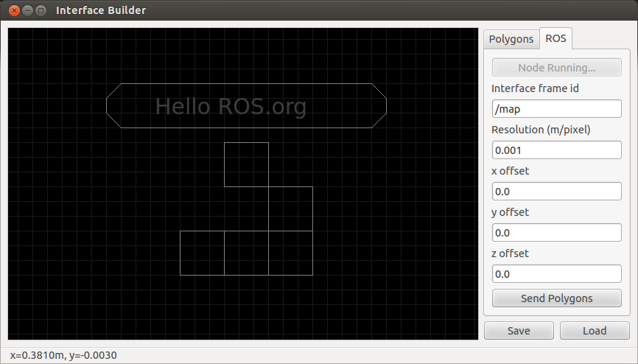The width and height of the screenshot is (638, 364).
Task: Select the x offset text field
Action: pyautogui.click(x=556, y=192)
